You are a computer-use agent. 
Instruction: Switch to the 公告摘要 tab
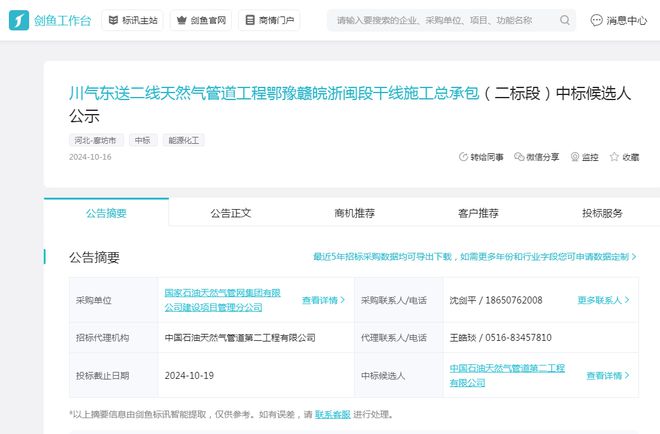coord(106,213)
